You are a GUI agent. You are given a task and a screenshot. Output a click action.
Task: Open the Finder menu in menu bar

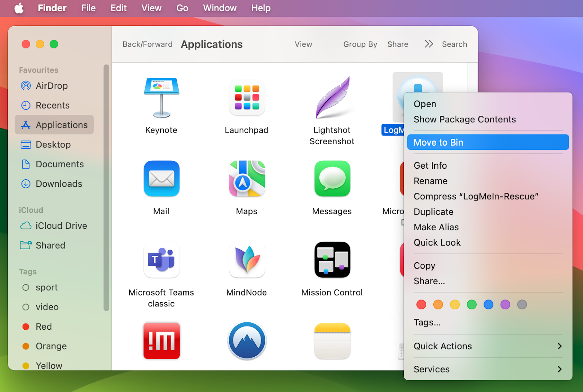tap(52, 8)
